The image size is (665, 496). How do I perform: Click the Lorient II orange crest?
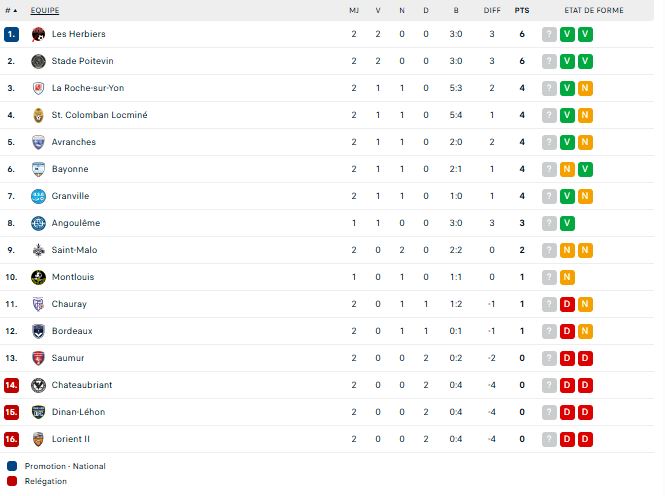pos(38,439)
